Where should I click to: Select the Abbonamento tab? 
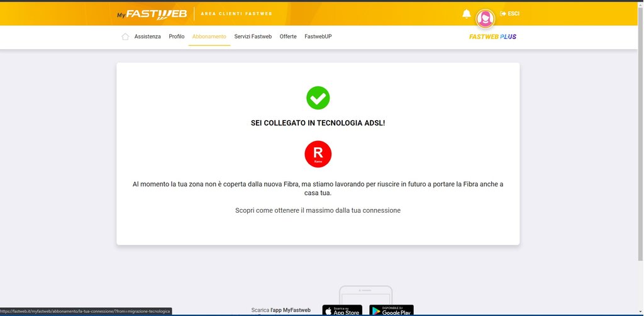209,37
